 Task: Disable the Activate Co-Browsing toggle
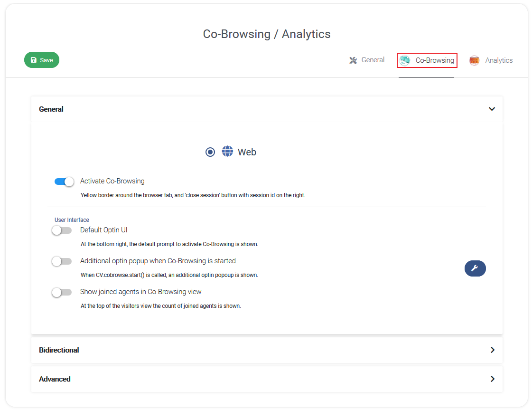coord(64,182)
